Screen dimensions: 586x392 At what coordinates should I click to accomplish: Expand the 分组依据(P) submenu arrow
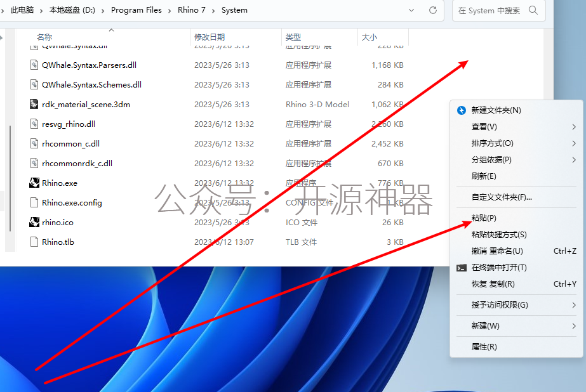point(574,160)
